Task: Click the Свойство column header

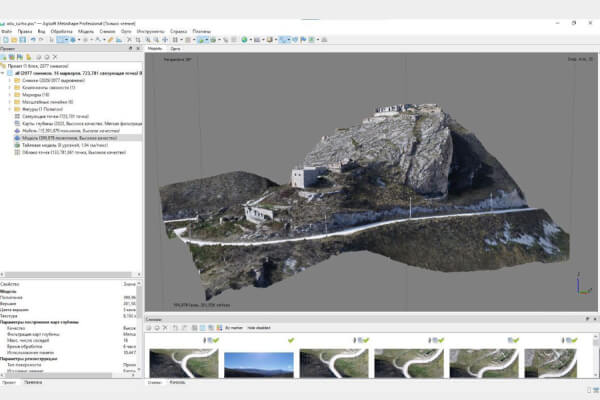Action: [10, 284]
